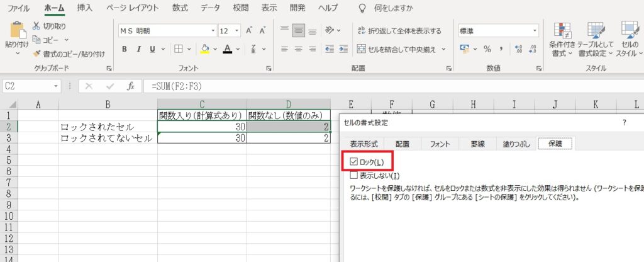
Task: Switch to Insert (挿入) tab
Action: (x=85, y=8)
